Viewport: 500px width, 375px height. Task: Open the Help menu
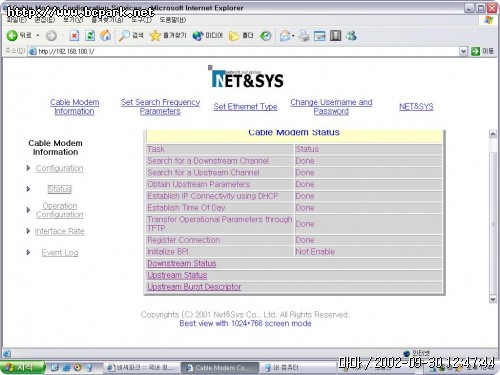coord(173,20)
